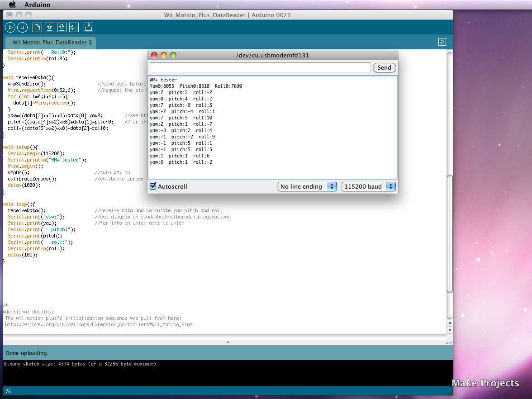Minimize the serial monitor window
532x399 pixels.
coord(164,55)
